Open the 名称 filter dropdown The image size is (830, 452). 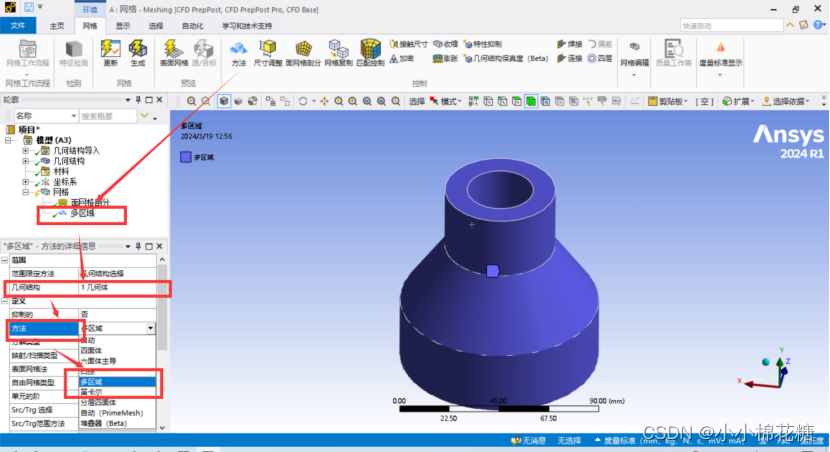pos(73,116)
